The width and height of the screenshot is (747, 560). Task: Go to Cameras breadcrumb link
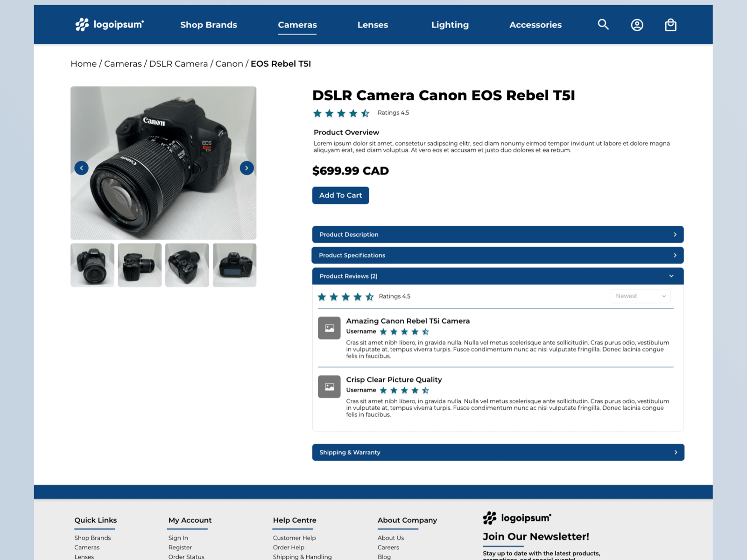pos(123,64)
